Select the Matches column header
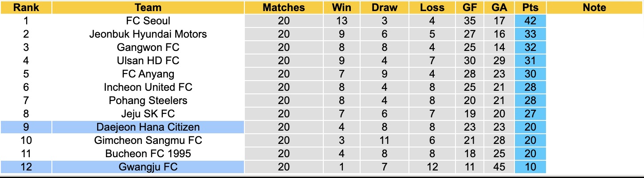The image size is (644, 178). click(x=284, y=8)
